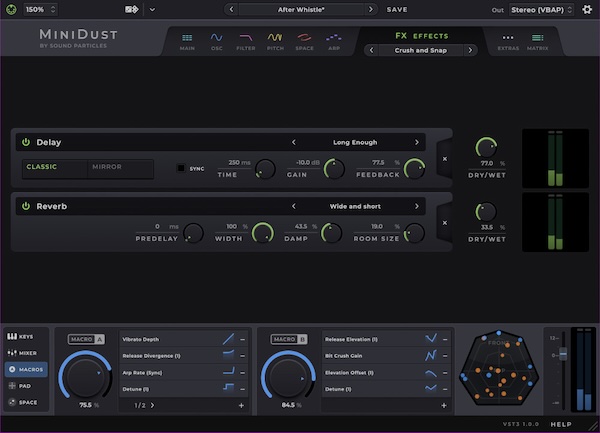Select next FX preset after Crush and Snap
The width and height of the screenshot is (600, 433).
click(x=470, y=50)
